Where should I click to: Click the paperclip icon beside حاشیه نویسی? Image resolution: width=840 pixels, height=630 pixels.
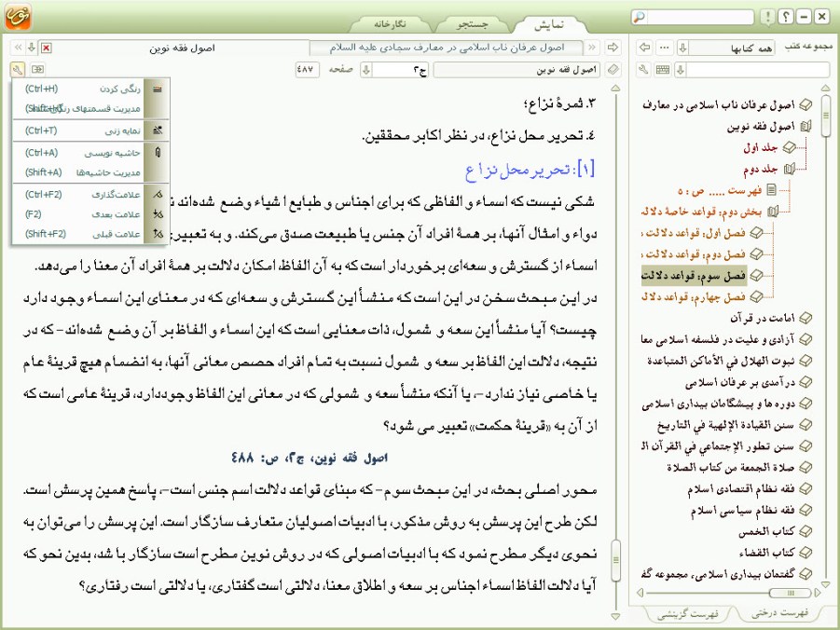[157, 153]
